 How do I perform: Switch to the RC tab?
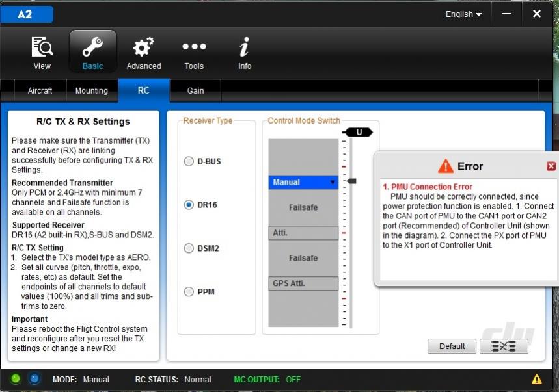click(x=144, y=90)
